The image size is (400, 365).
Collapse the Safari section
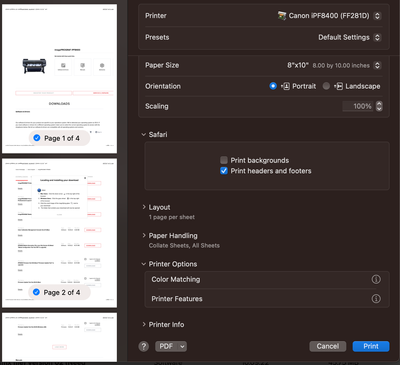tap(144, 135)
